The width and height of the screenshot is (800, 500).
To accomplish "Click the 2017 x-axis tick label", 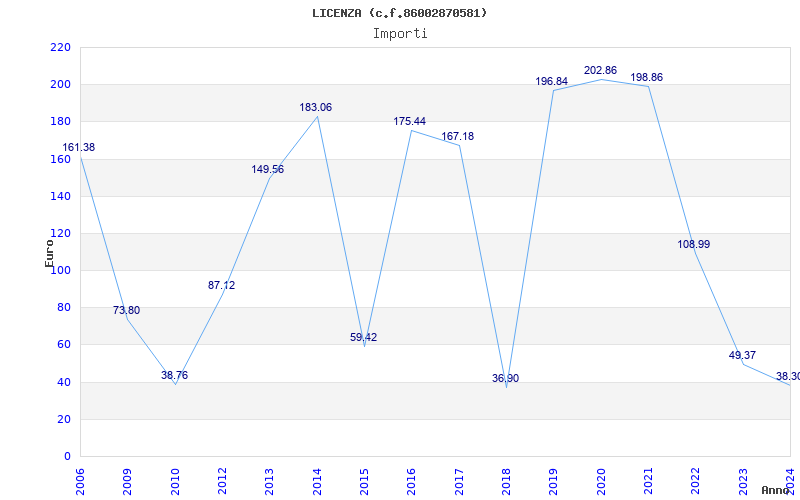I will coord(459,481).
